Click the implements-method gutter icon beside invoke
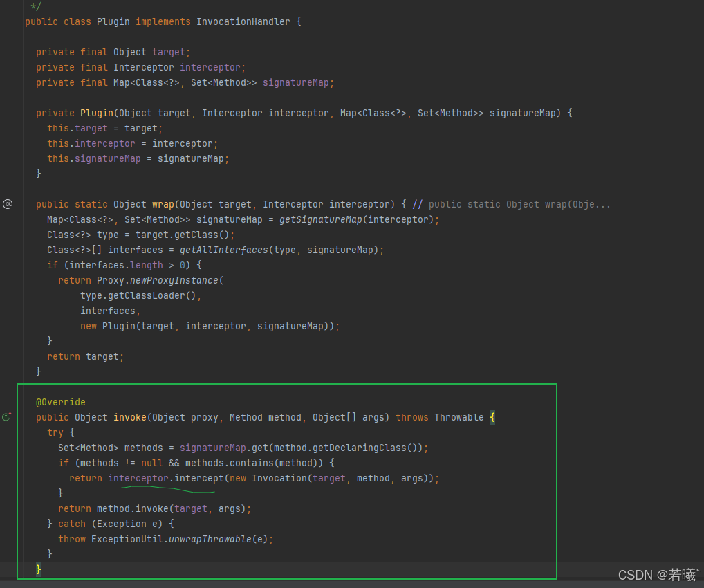The image size is (704, 588). tap(7, 417)
